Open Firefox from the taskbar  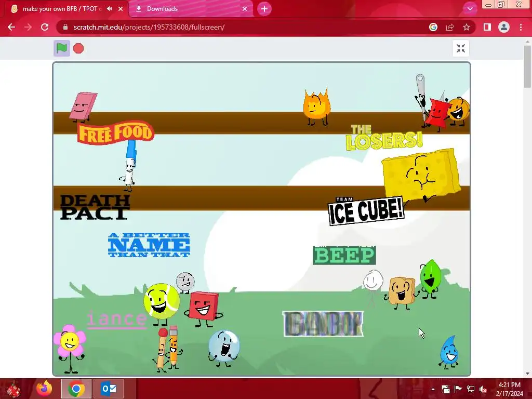point(45,389)
